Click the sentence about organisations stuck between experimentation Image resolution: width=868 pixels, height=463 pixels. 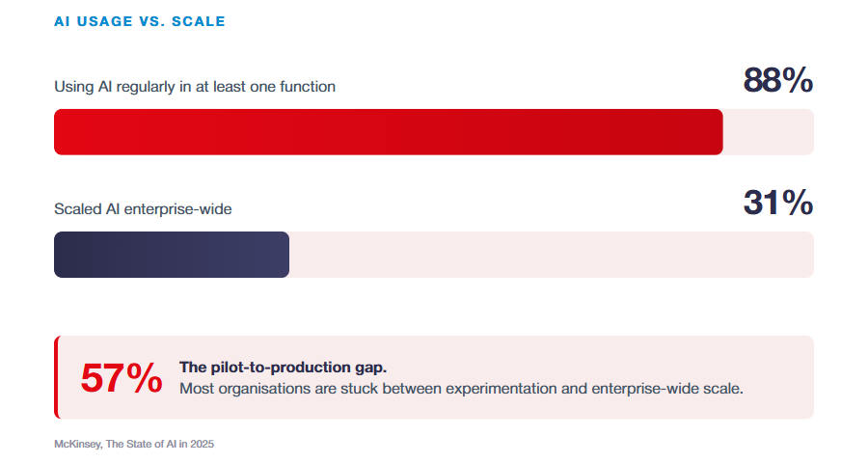[x=461, y=389]
